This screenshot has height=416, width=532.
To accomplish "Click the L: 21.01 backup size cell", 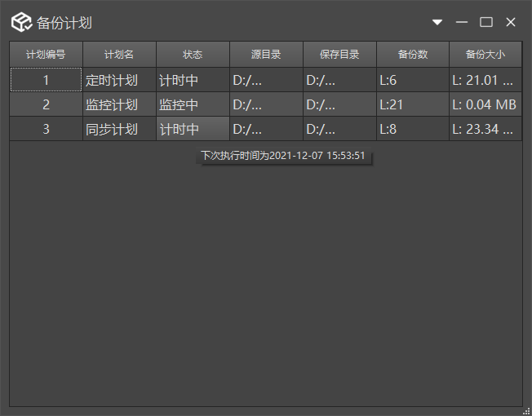I will point(485,80).
